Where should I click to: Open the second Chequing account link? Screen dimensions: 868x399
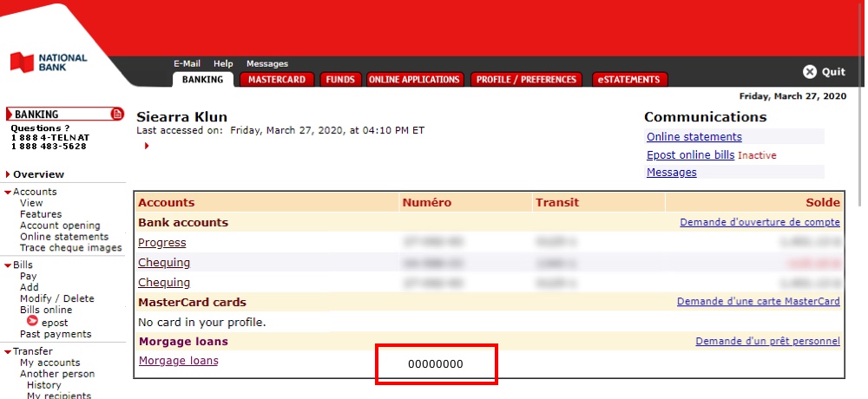[164, 282]
